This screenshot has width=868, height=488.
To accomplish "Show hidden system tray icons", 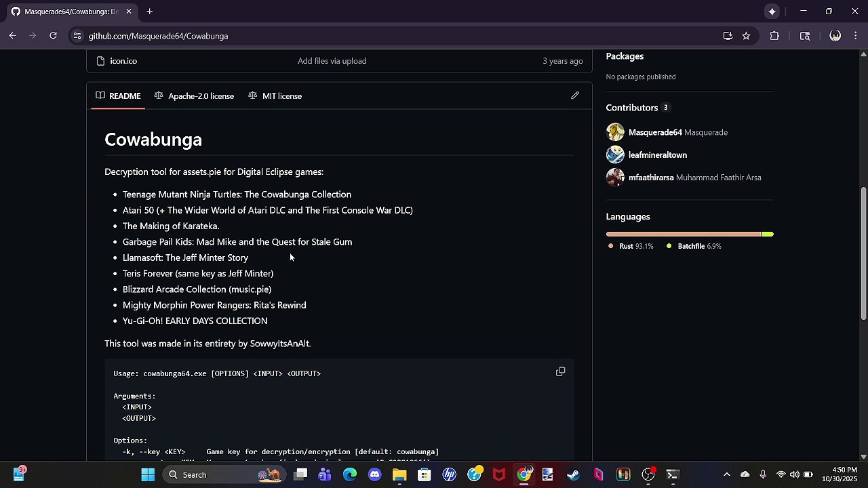I will [727, 474].
